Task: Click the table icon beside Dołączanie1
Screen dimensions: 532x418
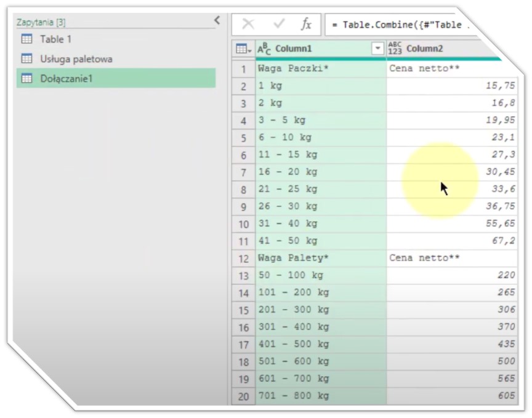Action: pos(26,78)
